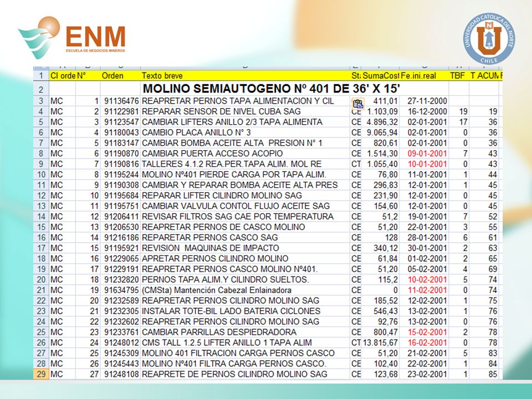Click order number 91136476

[121, 101]
